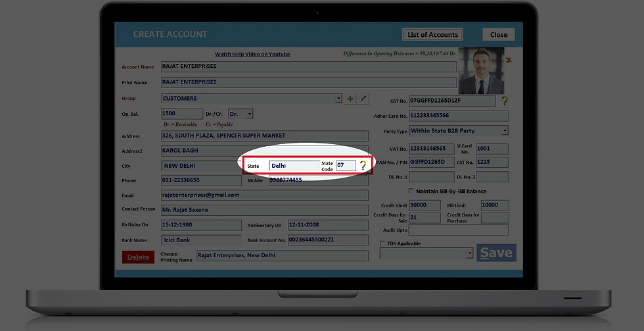Click the Close button
The image size is (644, 331).
(x=499, y=35)
